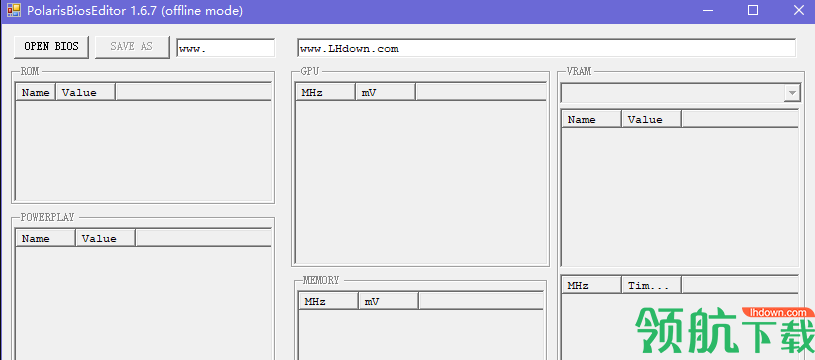The height and width of the screenshot is (360, 815).
Task: Click the Name column header in VRAM
Action: (x=591, y=119)
